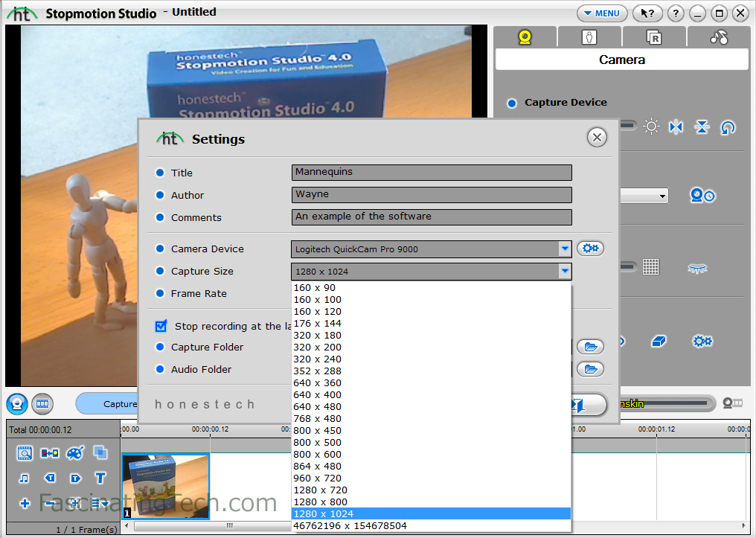The image size is (756, 538).
Task: Open the Camera tab with the webcam icon
Action: (x=525, y=37)
